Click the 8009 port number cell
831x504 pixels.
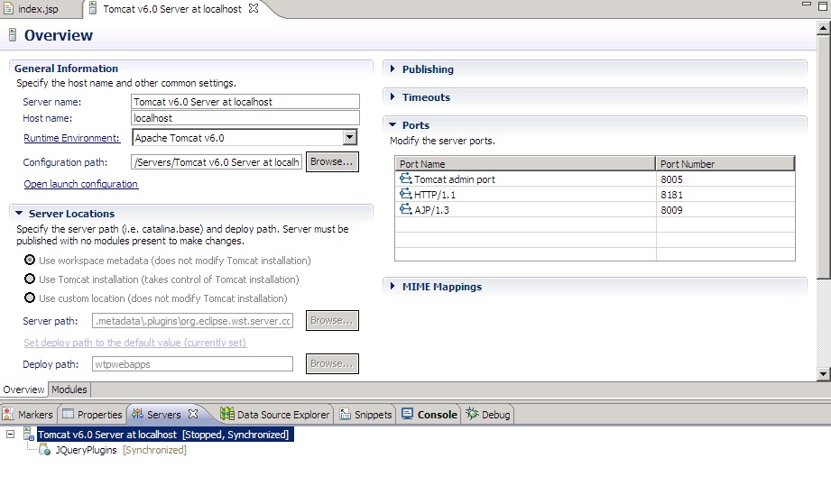(725, 210)
